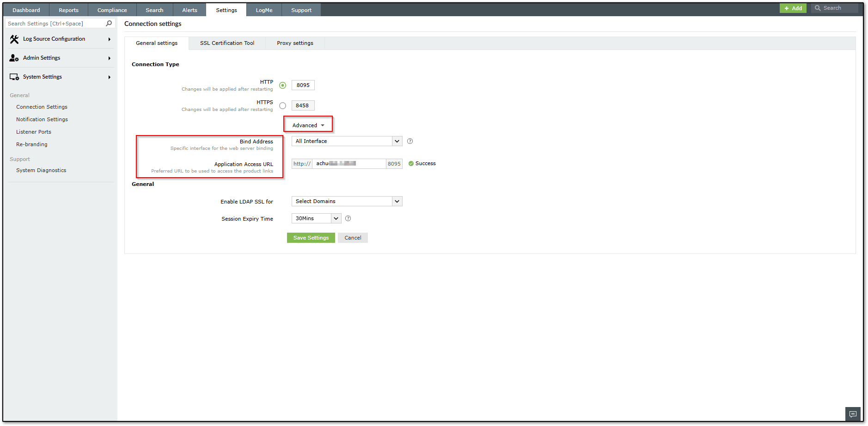Open the Reports tab

point(68,10)
